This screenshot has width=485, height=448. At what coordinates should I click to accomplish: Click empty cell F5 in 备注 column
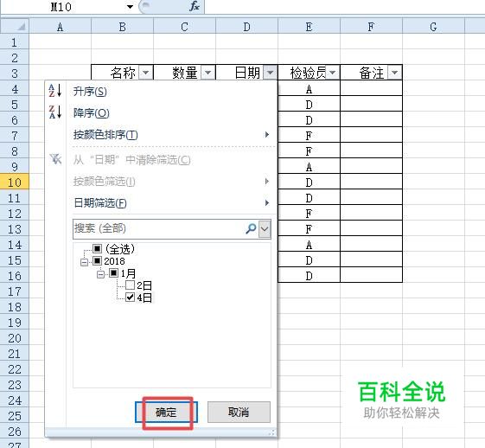[371, 104]
